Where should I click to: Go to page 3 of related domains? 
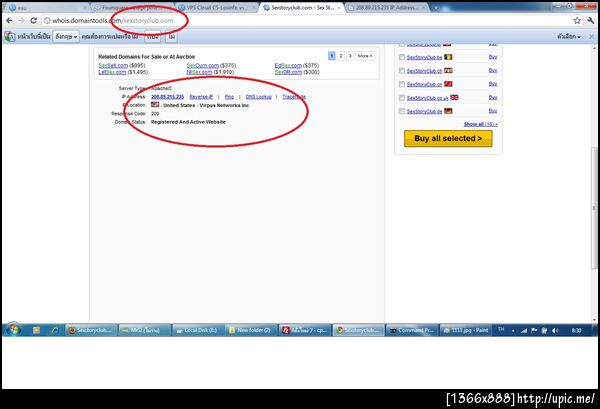coord(350,56)
